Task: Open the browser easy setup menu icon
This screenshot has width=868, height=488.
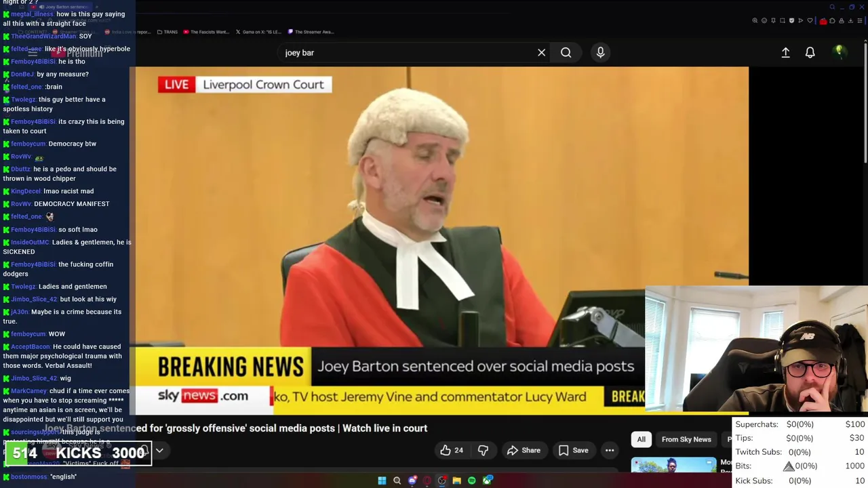Action: pos(860,20)
